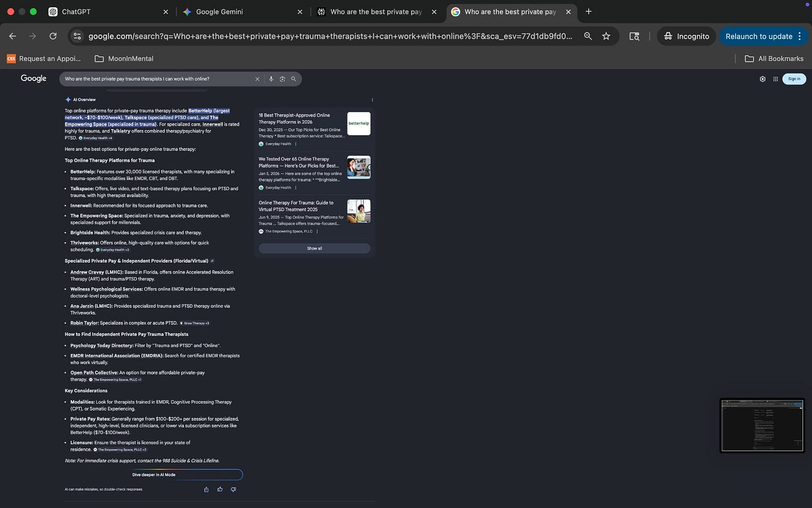The height and width of the screenshot is (508, 812).
Task: Start voice search with microphone icon
Action: pyautogui.click(x=271, y=79)
